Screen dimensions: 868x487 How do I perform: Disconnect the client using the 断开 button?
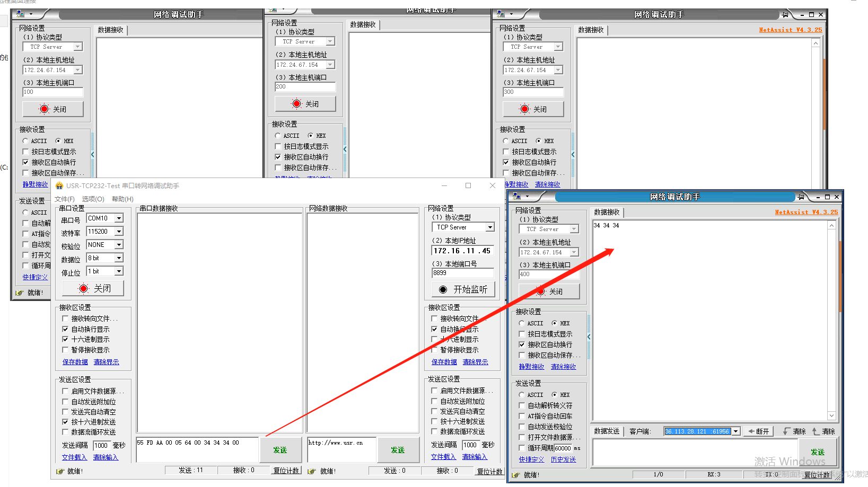(x=758, y=431)
